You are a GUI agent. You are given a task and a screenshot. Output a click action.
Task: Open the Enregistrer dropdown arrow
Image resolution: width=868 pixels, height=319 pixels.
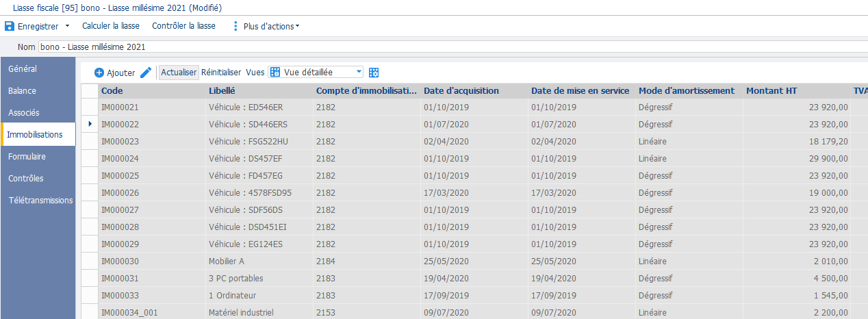tap(67, 26)
